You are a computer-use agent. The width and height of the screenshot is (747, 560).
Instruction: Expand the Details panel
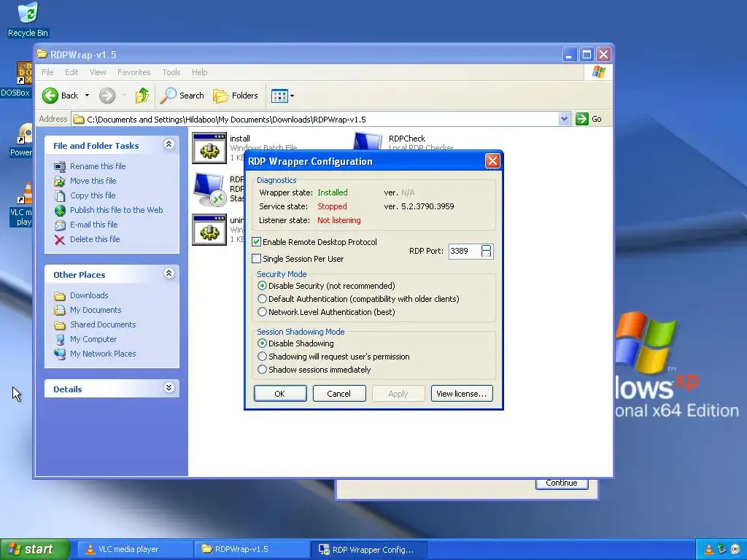(x=169, y=388)
